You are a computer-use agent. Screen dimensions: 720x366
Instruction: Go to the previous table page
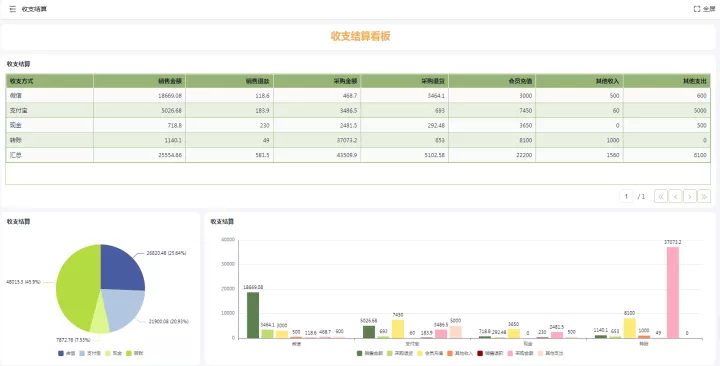coord(675,197)
